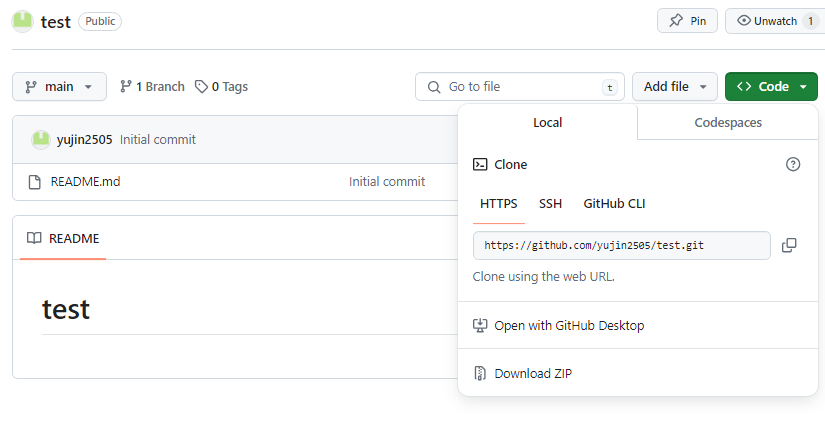Open the main branch dropdown

(59, 86)
